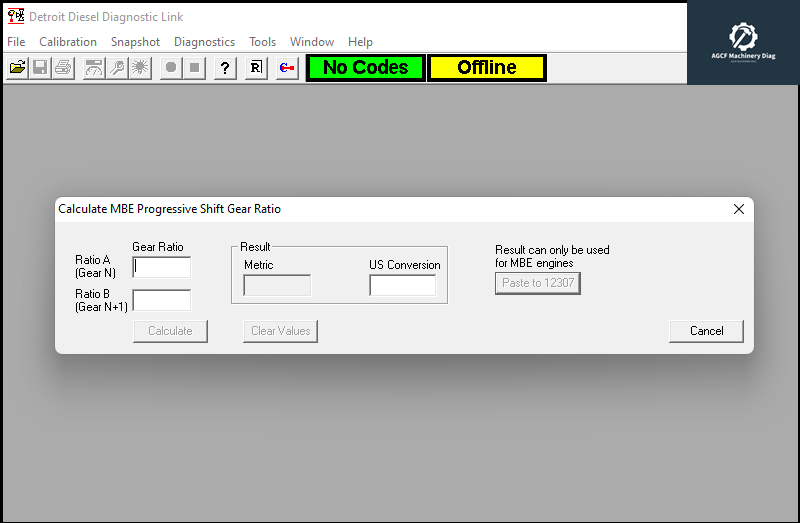Image resolution: width=800 pixels, height=523 pixels.
Task: Click the Open file folder icon
Action: point(17,68)
